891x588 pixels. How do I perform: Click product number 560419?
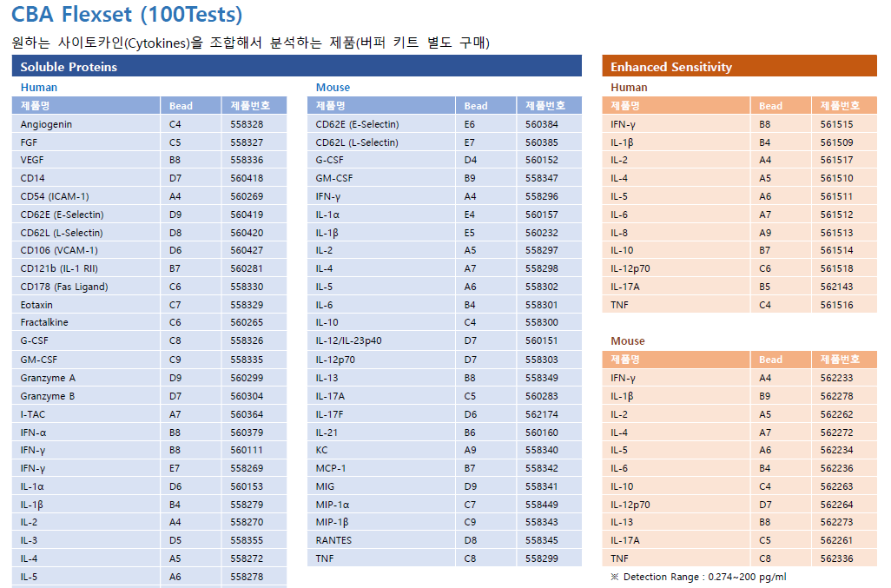click(x=247, y=215)
